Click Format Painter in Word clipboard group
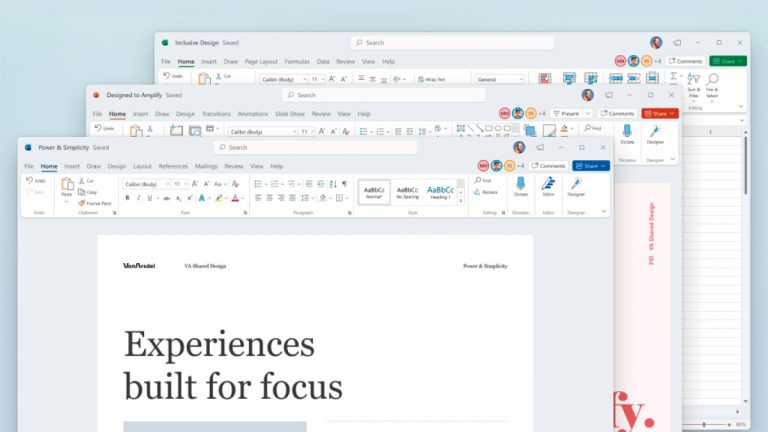 click(95, 202)
